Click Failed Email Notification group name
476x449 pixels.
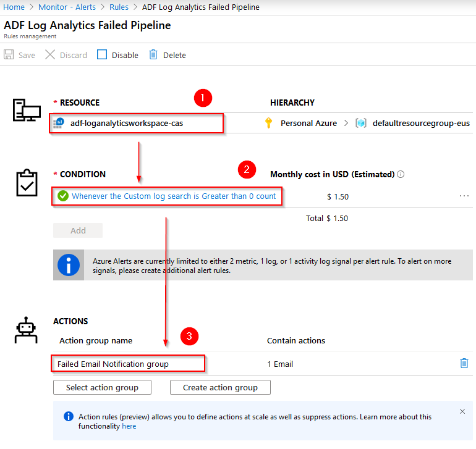[113, 364]
